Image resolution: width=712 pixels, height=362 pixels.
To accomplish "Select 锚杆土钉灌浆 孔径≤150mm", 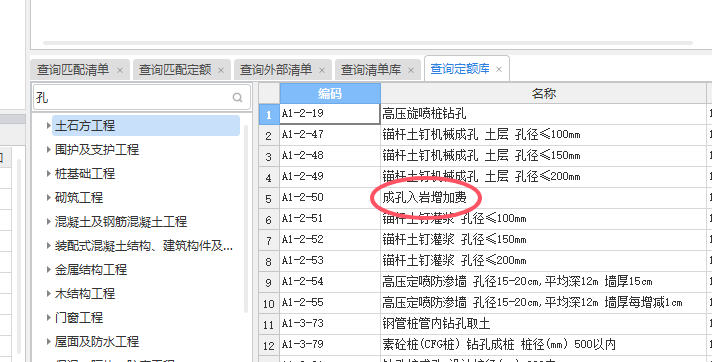I will point(544,240).
